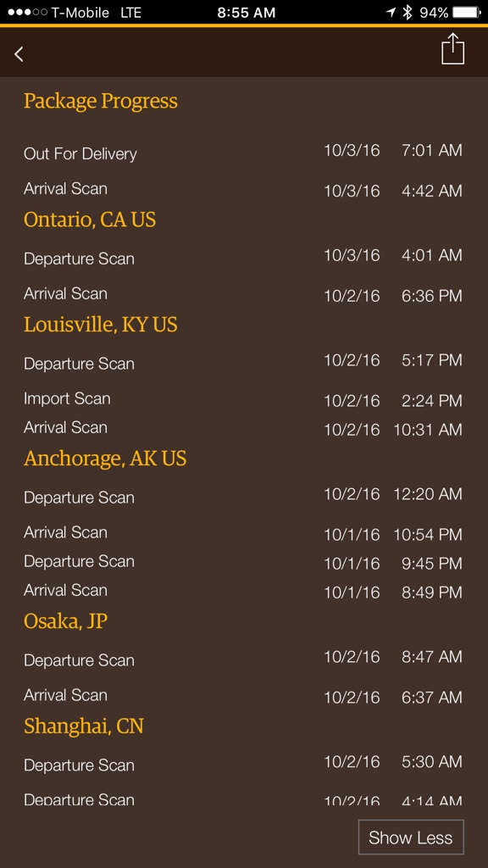The height and width of the screenshot is (868, 488).
Task: Click the Show Less button
Action: (411, 837)
